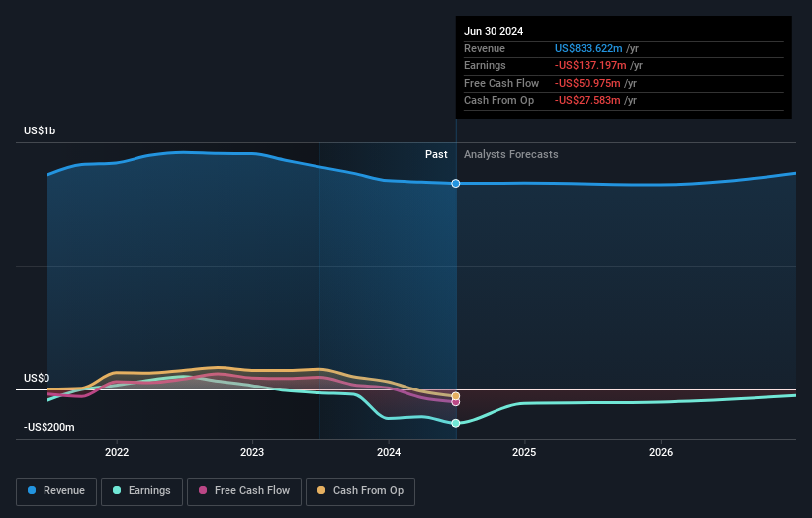Viewport: 812px width, 518px height.
Task: Click the Cash From Op label in tooltip
Action: 498,101
